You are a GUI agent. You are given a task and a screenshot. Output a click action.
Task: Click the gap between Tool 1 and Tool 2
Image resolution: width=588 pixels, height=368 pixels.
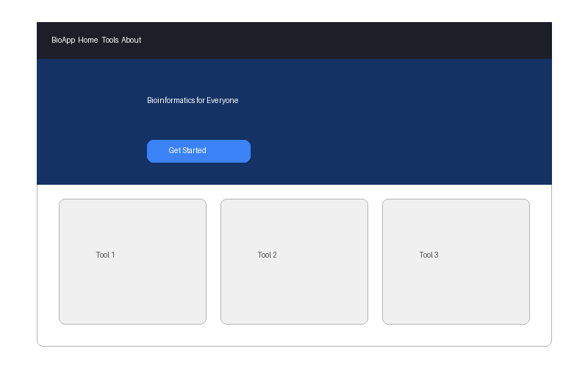click(213, 261)
